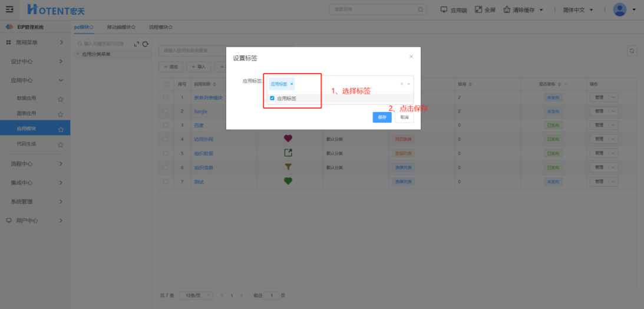The width and height of the screenshot is (644, 309).
Task: Check the row 6 组织信息 checkbox
Action: point(166,167)
